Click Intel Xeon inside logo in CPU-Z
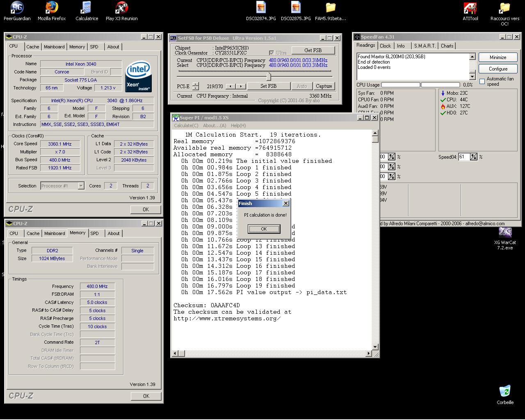 (x=139, y=76)
